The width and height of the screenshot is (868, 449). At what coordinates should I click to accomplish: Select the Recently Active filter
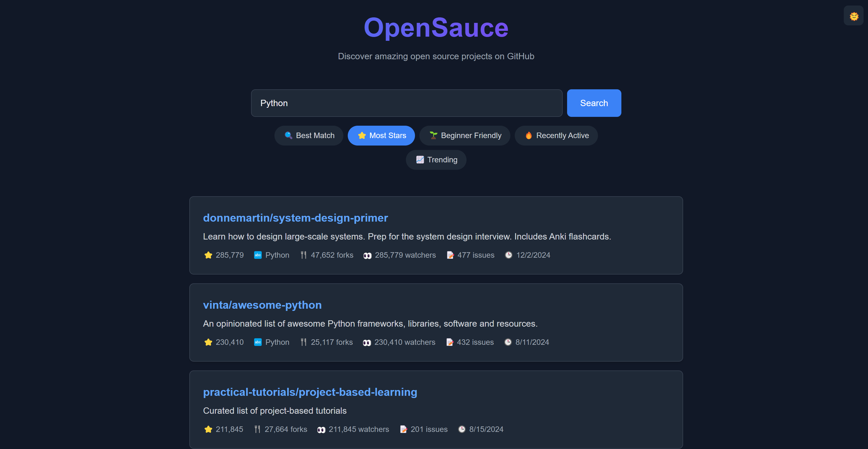tap(556, 135)
